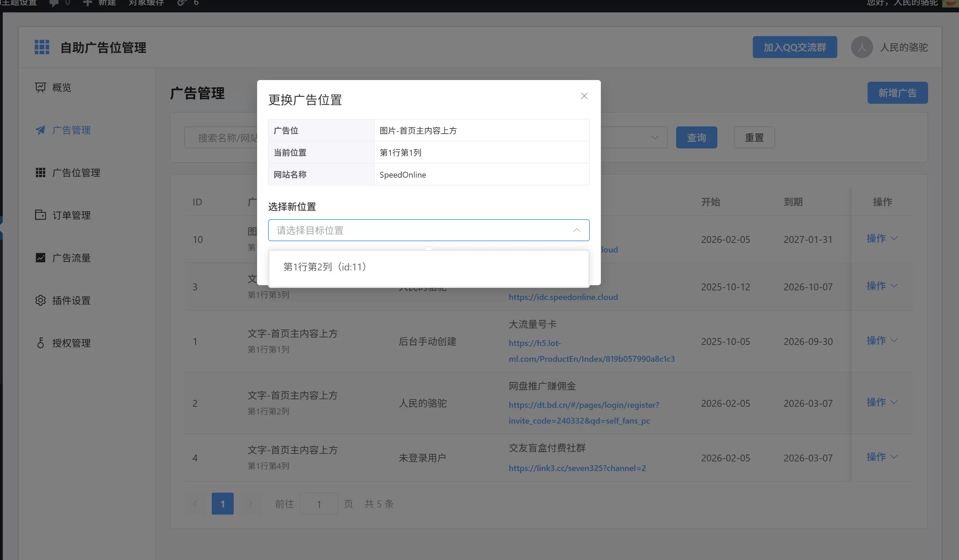
Task: Go to pagination page 1
Action: point(223,504)
